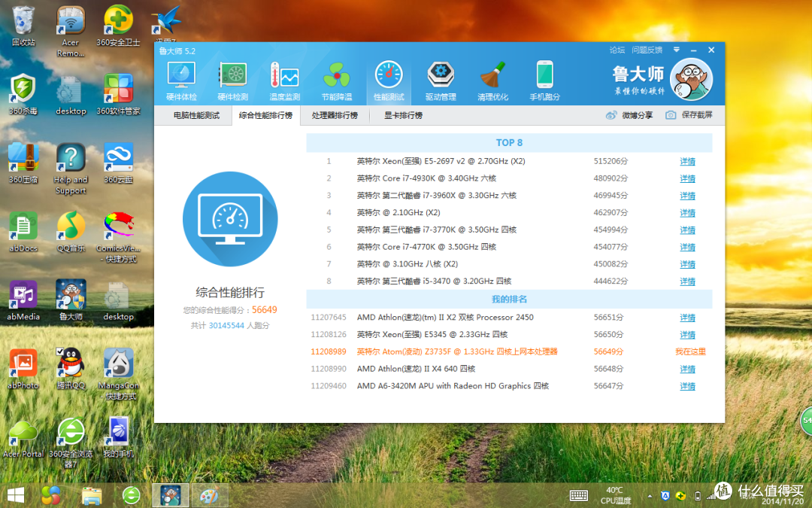View 详情 for Athlon II X2 2450
Image resolution: width=812 pixels, height=508 pixels.
pyautogui.click(x=687, y=318)
